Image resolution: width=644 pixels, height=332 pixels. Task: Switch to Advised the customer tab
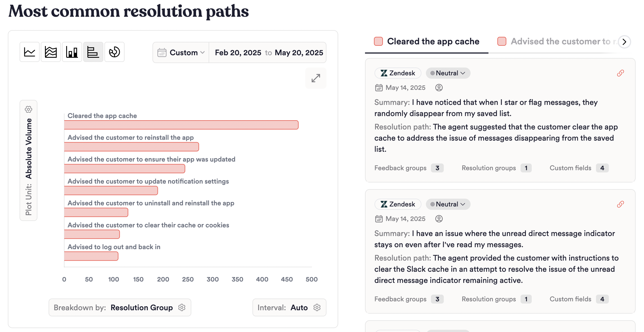[x=559, y=42]
